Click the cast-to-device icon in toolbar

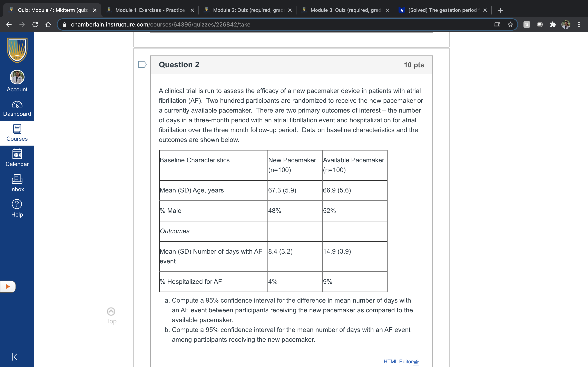coord(497,24)
